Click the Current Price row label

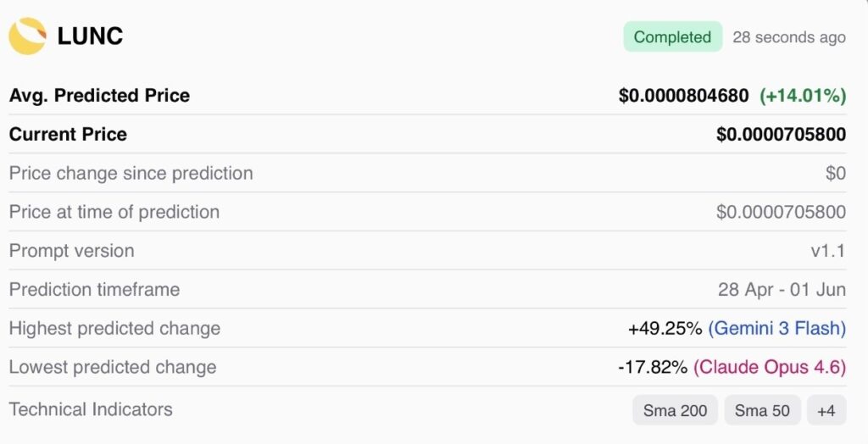click(x=68, y=135)
